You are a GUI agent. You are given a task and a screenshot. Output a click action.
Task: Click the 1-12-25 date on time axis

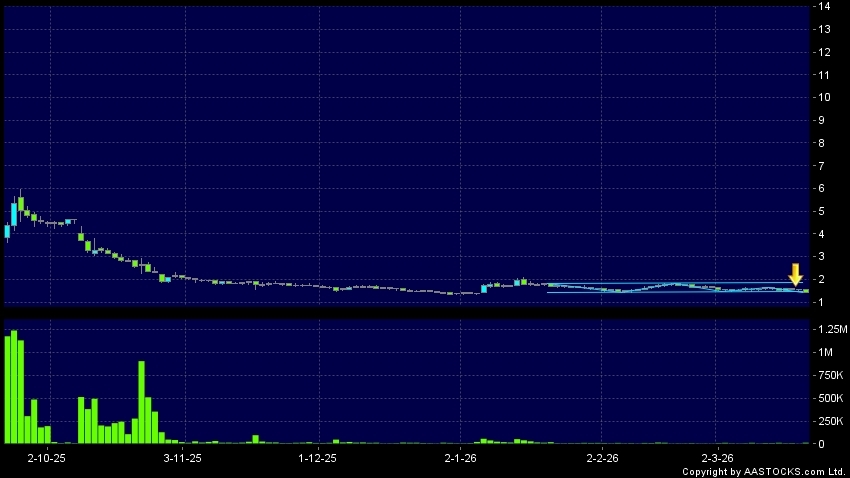click(318, 457)
